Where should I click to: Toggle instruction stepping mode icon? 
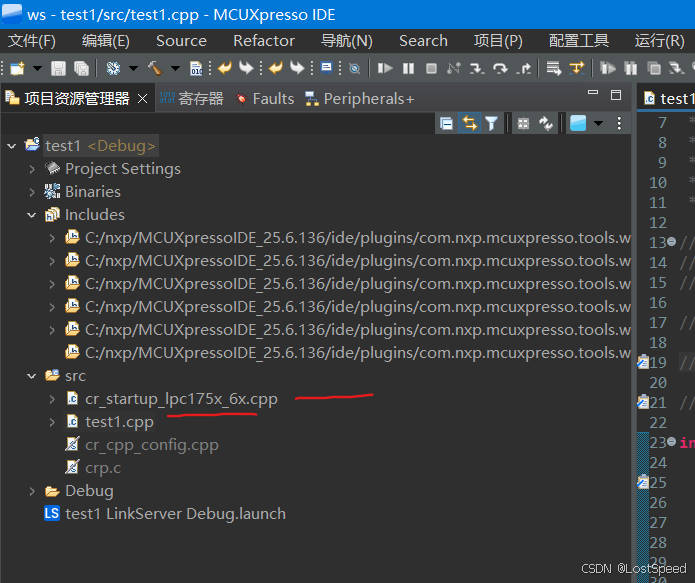coord(577,68)
